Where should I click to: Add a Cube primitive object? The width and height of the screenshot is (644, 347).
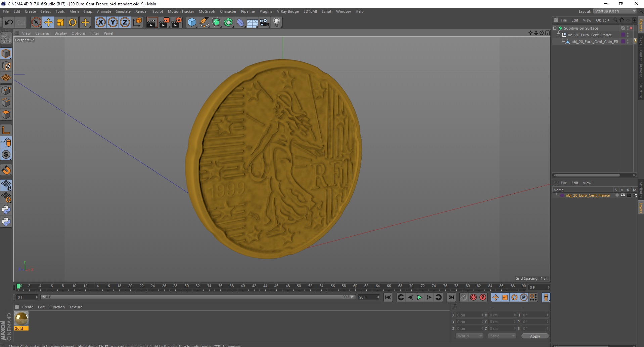(192, 23)
